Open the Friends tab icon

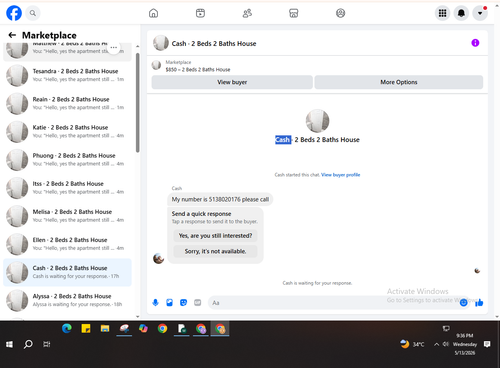(x=247, y=13)
